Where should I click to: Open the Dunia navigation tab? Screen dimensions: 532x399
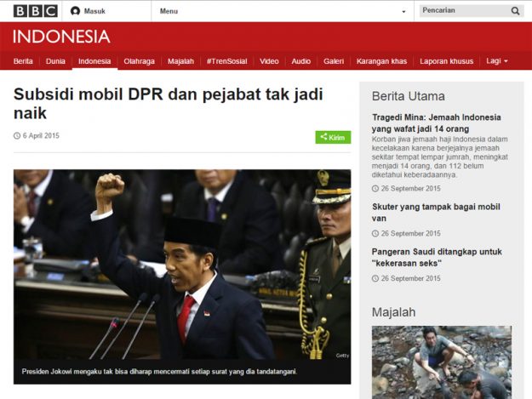coord(55,61)
